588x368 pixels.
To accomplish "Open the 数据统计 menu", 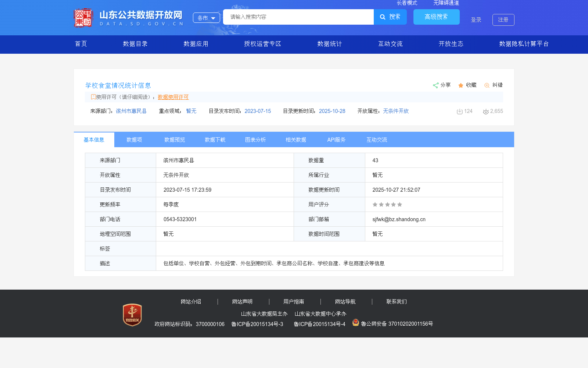I will click(329, 44).
